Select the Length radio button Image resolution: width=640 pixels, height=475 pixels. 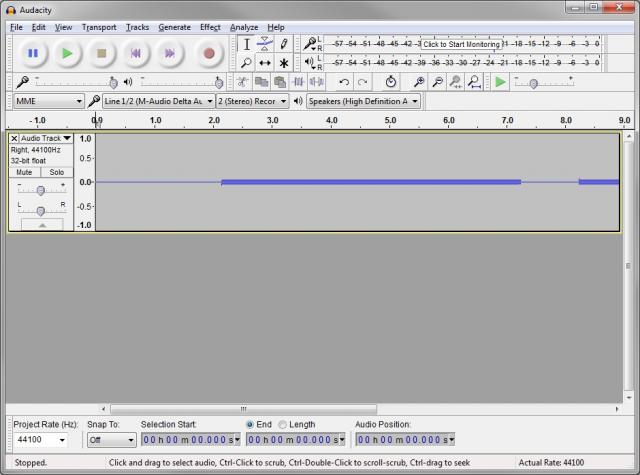[282, 424]
